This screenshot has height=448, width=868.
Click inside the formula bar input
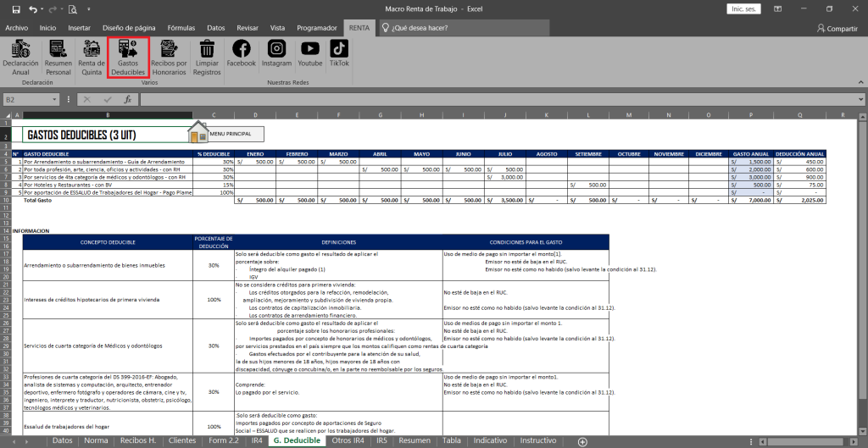pyautogui.click(x=497, y=100)
